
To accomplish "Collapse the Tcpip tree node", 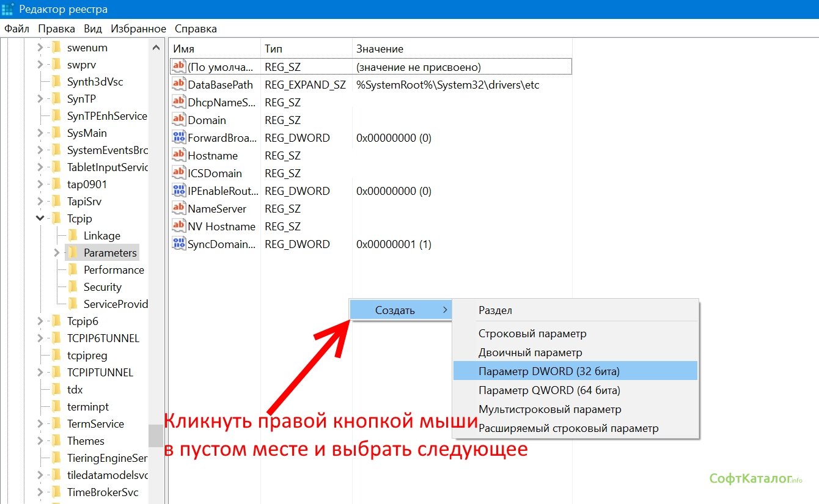I will (40, 218).
